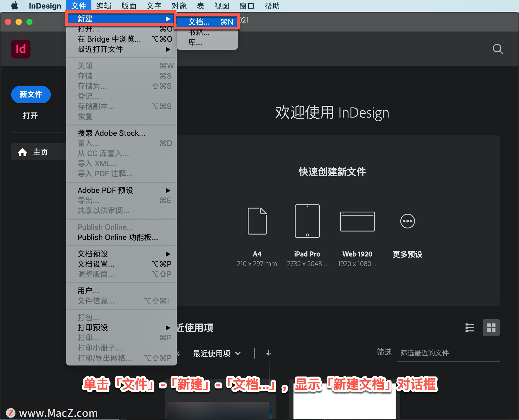Viewport: 519px width, 420px height.
Task: Choose 文档... from the submenu
Action: click(x=207, y=22)
